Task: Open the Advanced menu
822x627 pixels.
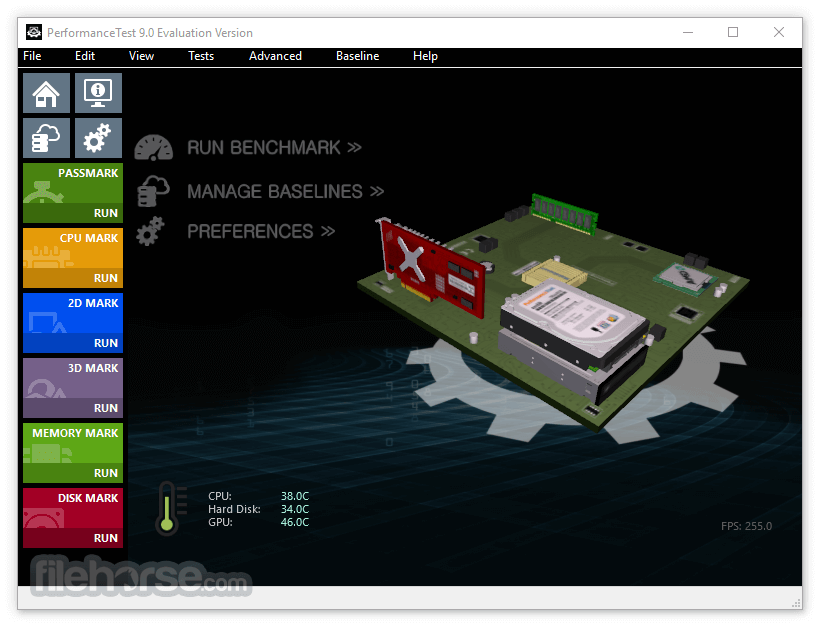Action: point(275,56)
